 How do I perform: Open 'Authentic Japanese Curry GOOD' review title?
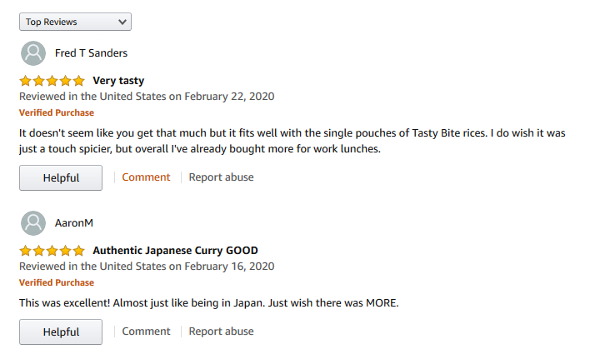pyautogui.click(x=175, y=251)
